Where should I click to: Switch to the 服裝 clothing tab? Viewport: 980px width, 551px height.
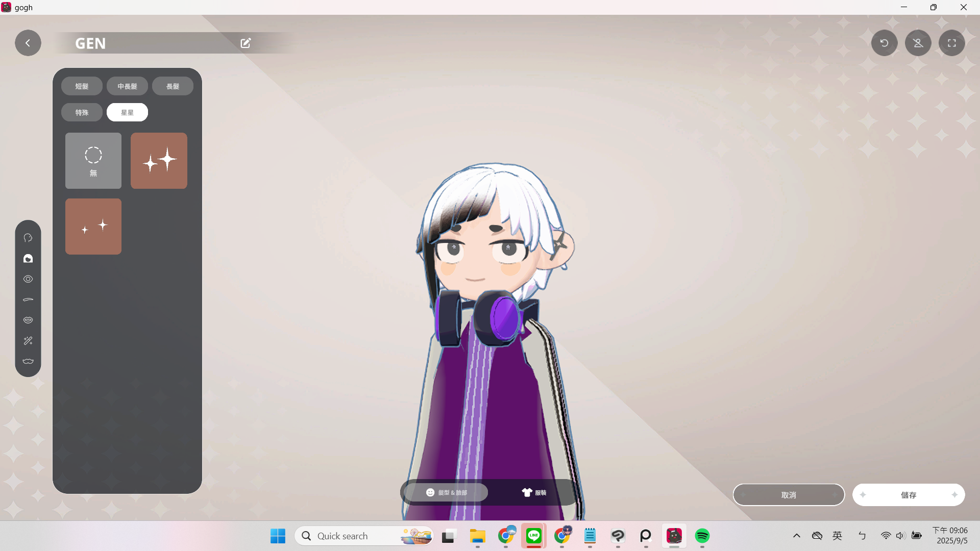click(x=534, y=492)
